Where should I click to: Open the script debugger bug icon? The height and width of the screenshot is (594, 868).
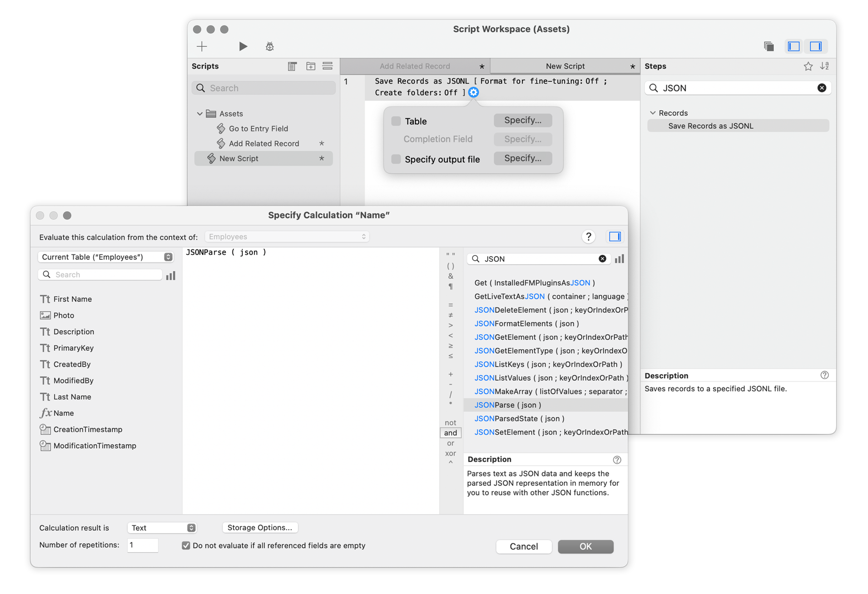[270, 46]
